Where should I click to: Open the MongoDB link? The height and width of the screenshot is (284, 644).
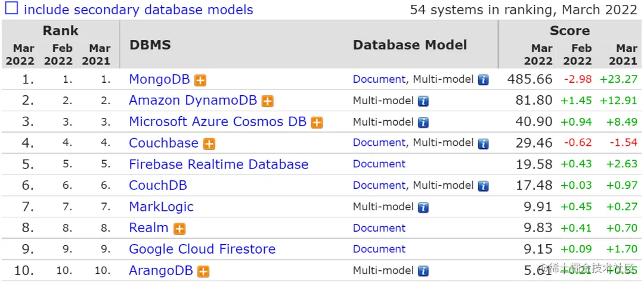tap(159, 79)
